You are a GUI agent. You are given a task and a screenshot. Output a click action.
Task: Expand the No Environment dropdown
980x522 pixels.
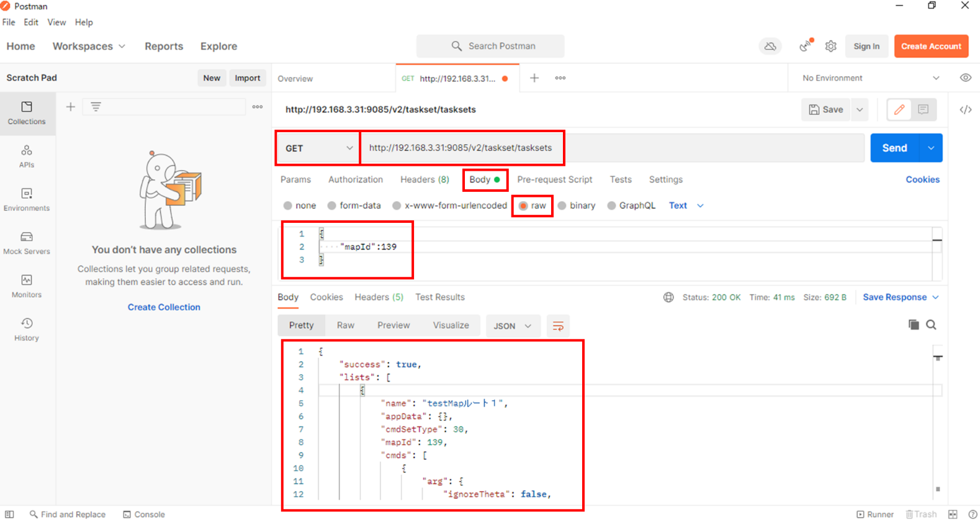[870, 78]
